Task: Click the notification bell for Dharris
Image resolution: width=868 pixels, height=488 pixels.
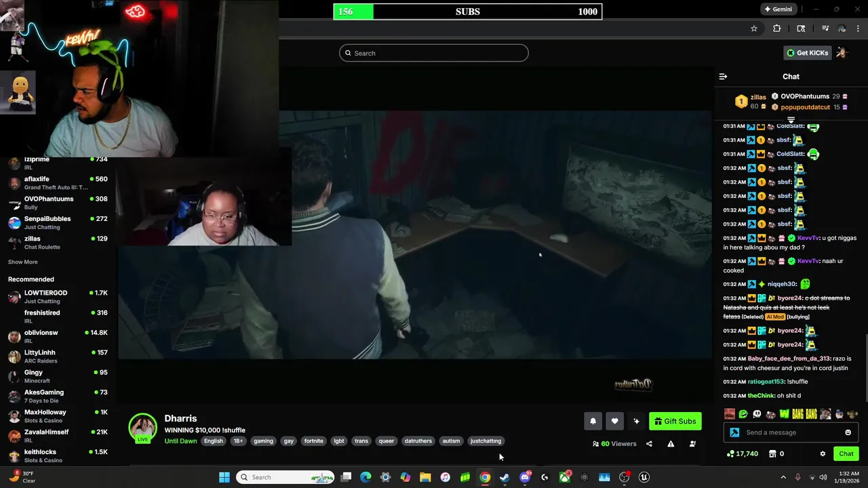Action: tap(593, 421)
